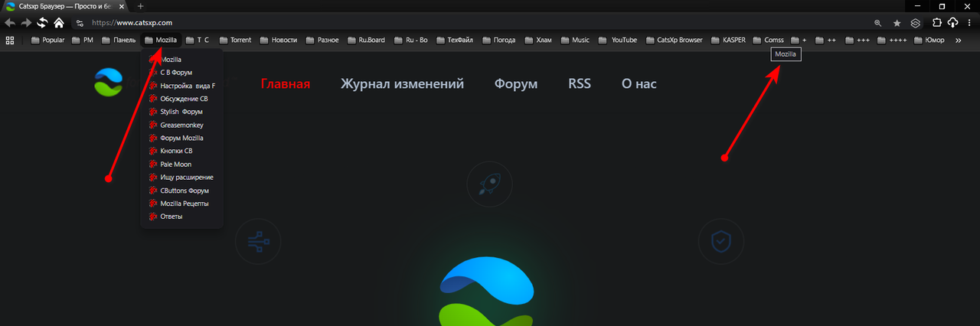980x326 pixels.
Task: Open the Mozilla Рецепты bookmark
Action: coord(182,204)
